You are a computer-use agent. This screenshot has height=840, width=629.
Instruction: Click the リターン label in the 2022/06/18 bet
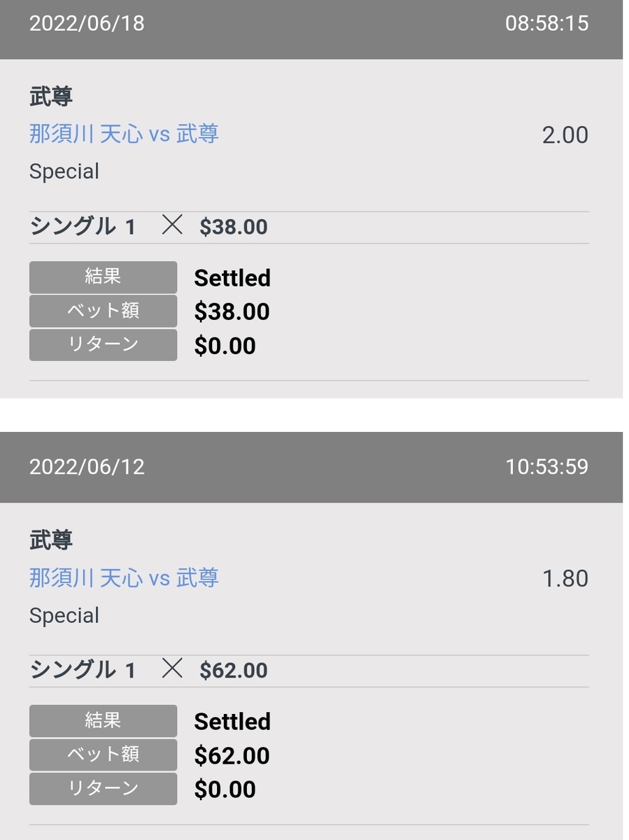(103, 345)
